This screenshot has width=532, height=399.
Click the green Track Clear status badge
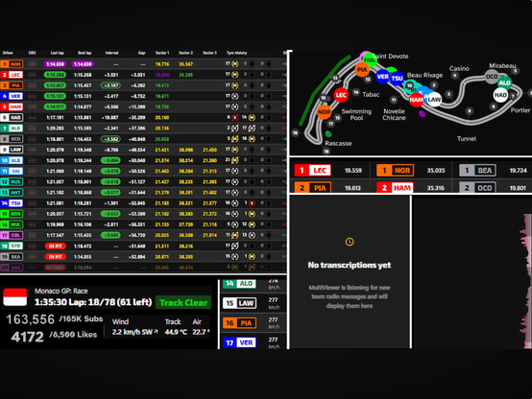click(x=183, y=302)
